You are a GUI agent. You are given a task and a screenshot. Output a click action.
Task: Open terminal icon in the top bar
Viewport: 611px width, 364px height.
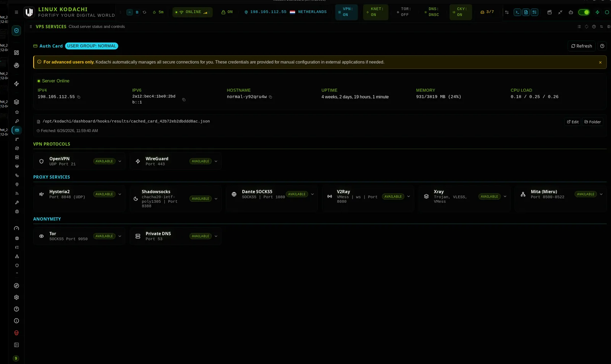point(517,12)
